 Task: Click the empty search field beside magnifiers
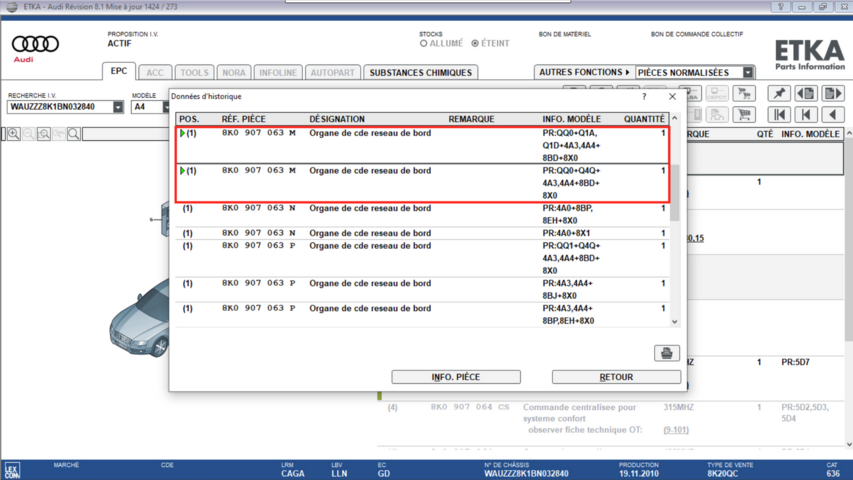(x=126, y=134)
